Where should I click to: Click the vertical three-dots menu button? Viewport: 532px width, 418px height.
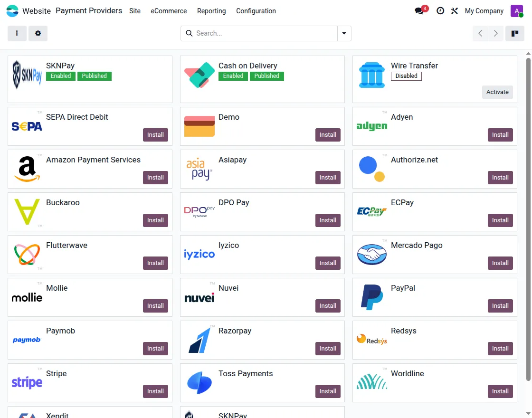click(17, 33)
